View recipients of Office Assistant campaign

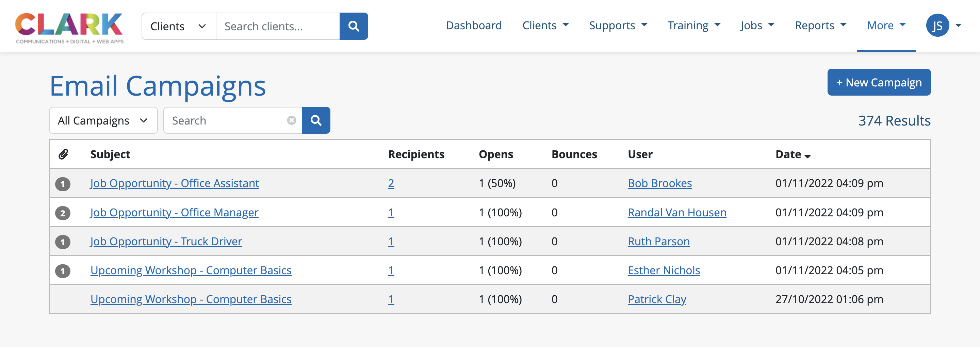(391, 183)
